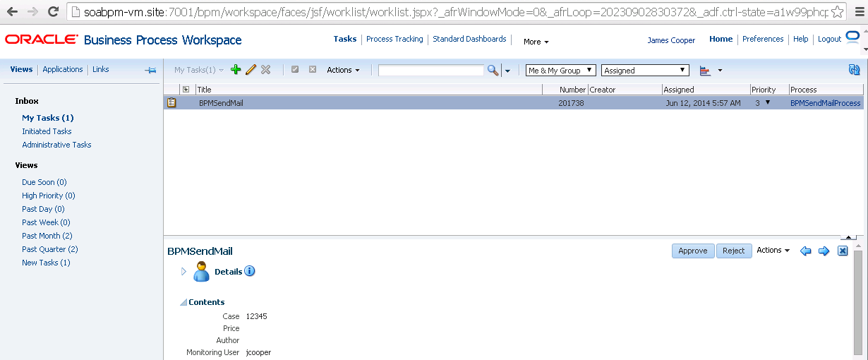Open the details pane Actions dropdown
The image size is (868, 360).
[773, 251]
